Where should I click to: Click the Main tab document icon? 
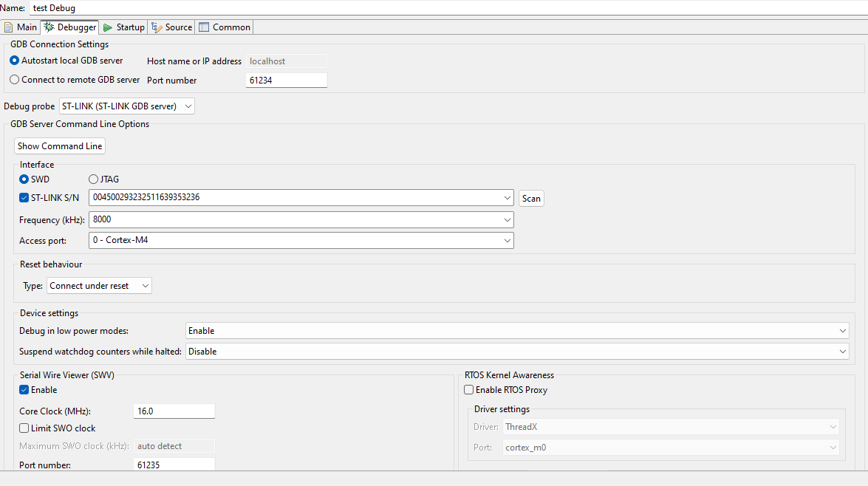click(9, 27)
